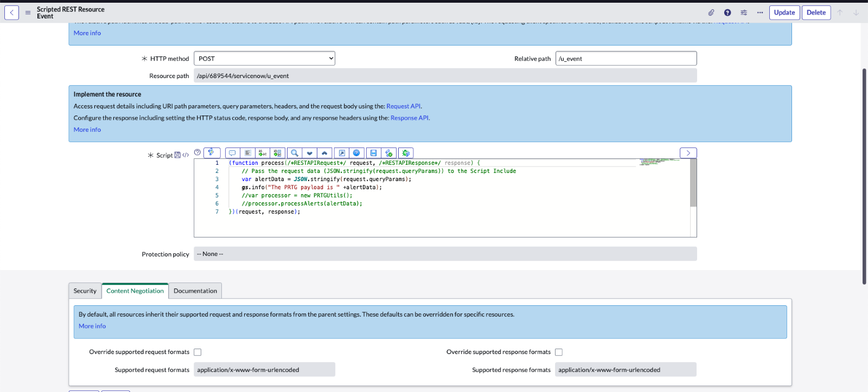868x392 pixels.
Task: Click the Relative path input field
Action: (626, 59)
